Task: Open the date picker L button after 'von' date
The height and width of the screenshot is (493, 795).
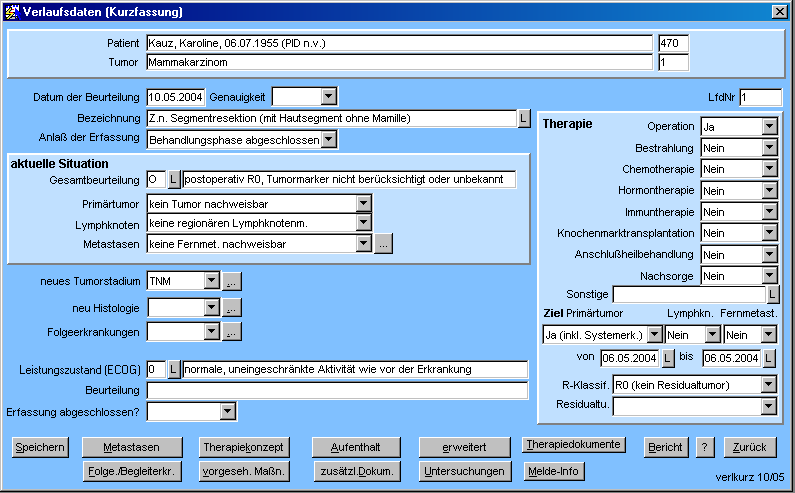Action: click(x=668, y=358)
